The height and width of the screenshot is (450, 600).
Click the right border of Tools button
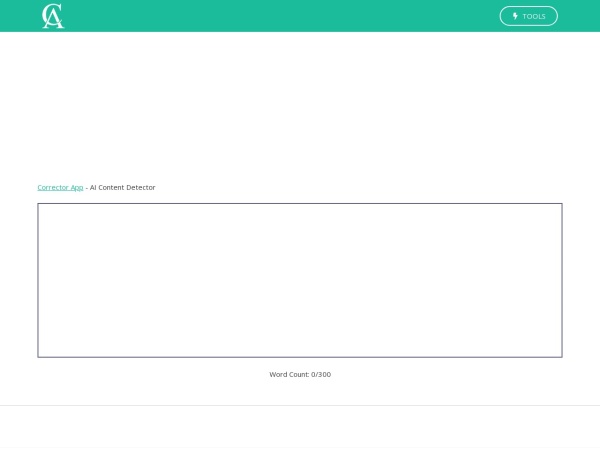click(x=557, y=16)
